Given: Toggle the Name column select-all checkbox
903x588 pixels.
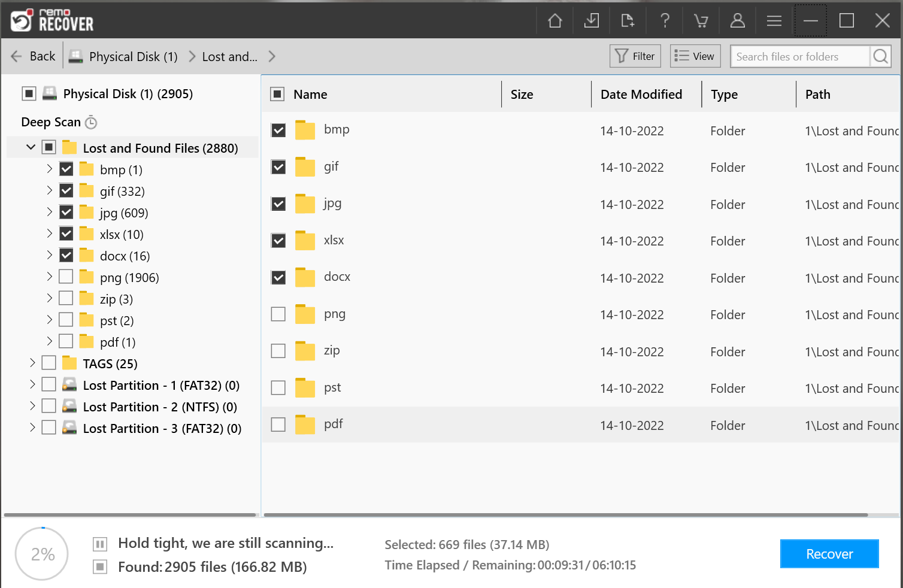Looking at the screenshot, I should (x=277, y=94).
